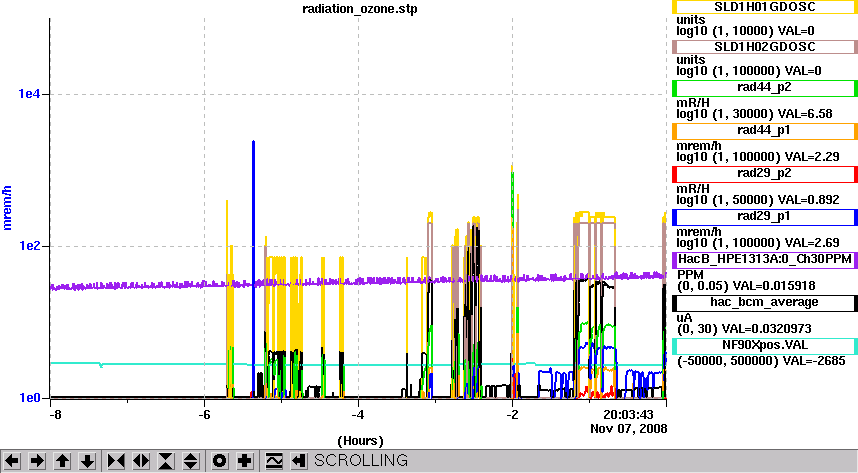Screen dimensions: 858x473
Task: Click the mrem/h vertical axis title
Action: pyautogui.click(x=7, y=207)
